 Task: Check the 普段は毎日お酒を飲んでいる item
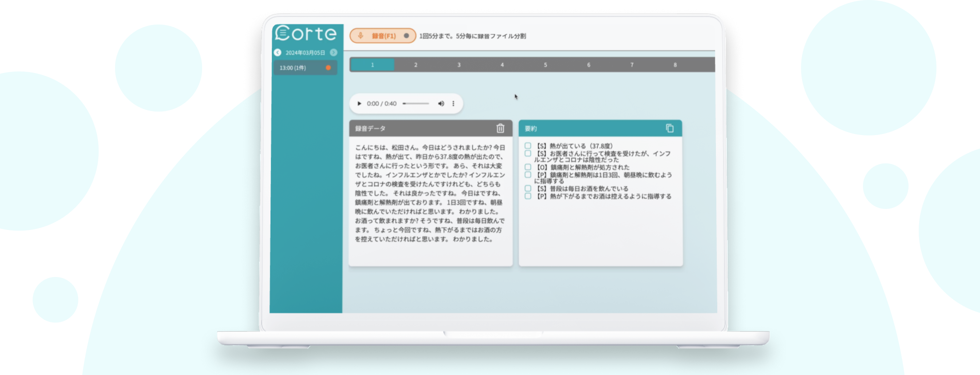pos(528,188)
